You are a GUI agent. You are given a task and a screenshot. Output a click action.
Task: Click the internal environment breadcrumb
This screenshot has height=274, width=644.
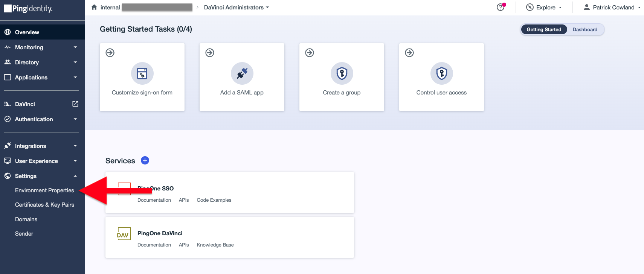(x=146, y=7)
